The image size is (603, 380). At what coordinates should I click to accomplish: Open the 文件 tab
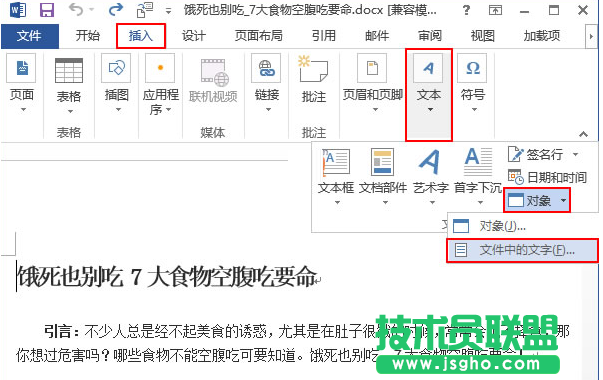30,36
